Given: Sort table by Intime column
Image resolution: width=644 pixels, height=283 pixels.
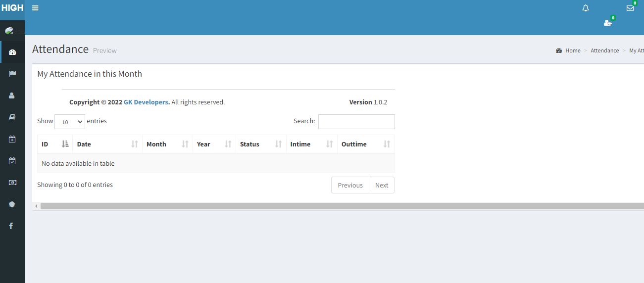Looking at the screenshot, I should (x=312, y=144).
